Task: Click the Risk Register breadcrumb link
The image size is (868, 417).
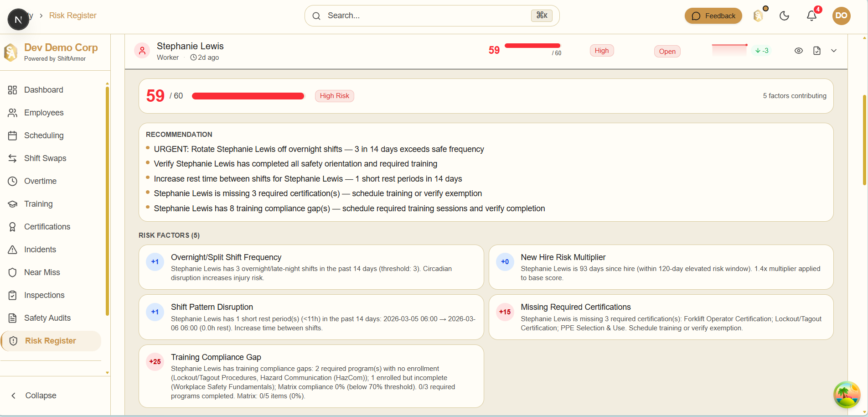Action: pyautogui.click(x=73, y=16)
